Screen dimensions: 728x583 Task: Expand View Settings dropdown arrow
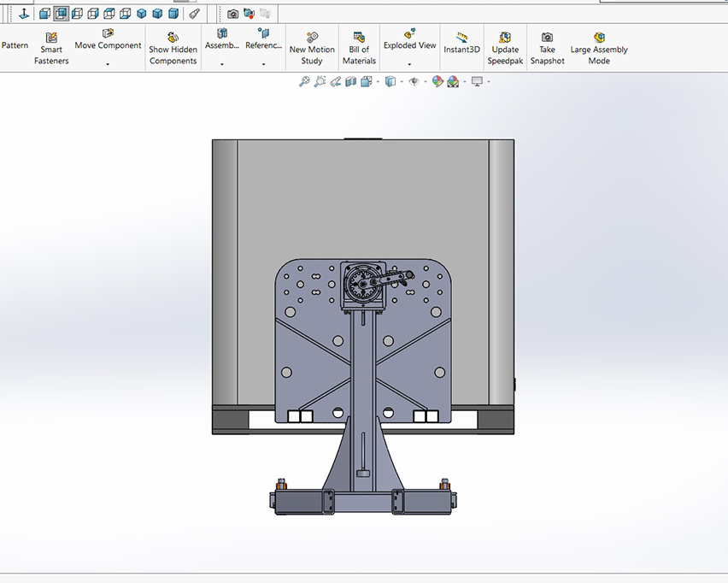[489, 82]
